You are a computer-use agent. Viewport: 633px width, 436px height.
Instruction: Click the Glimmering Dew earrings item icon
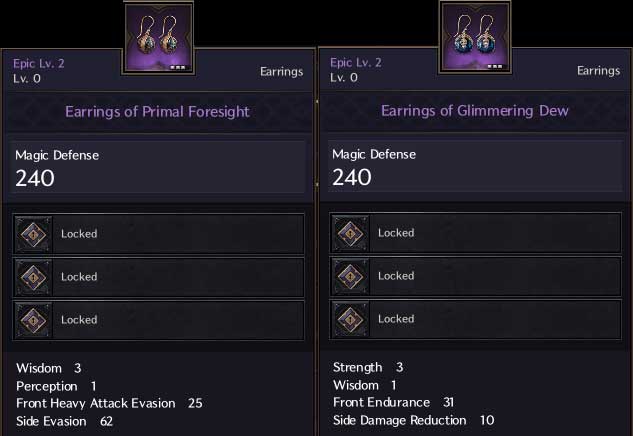[474, 37]
